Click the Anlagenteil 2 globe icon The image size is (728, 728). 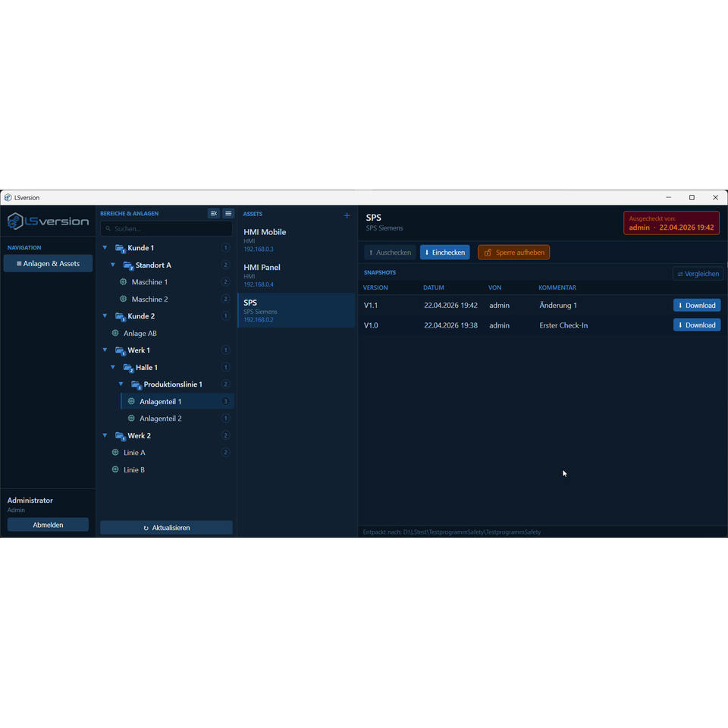[x=131, y=419]
